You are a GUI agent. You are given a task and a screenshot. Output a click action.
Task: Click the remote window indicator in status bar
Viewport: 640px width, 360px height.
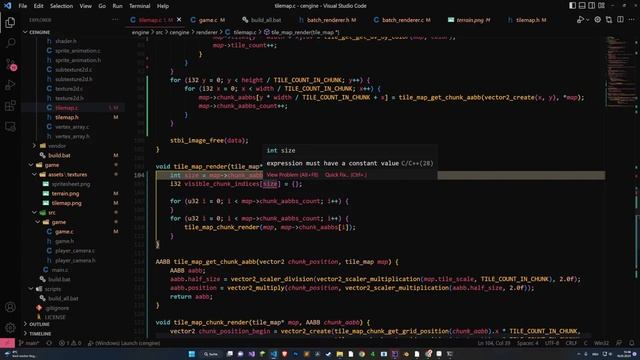point(7,343)
